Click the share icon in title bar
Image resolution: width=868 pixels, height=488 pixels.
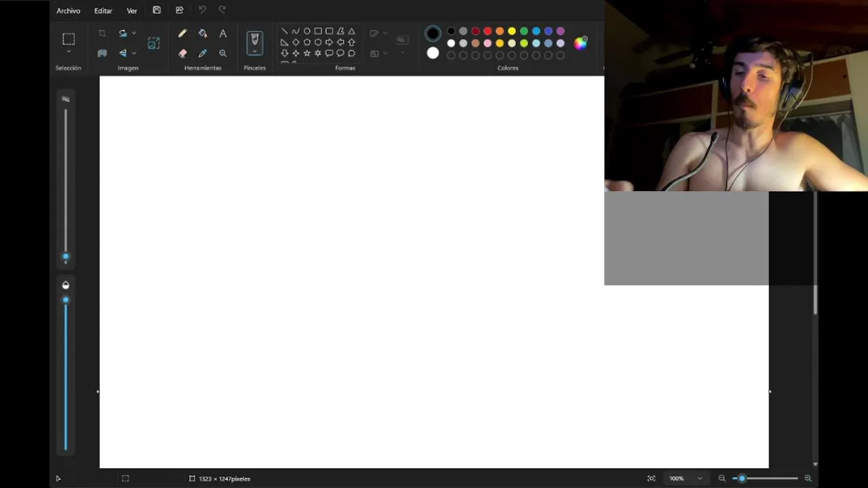180,10
